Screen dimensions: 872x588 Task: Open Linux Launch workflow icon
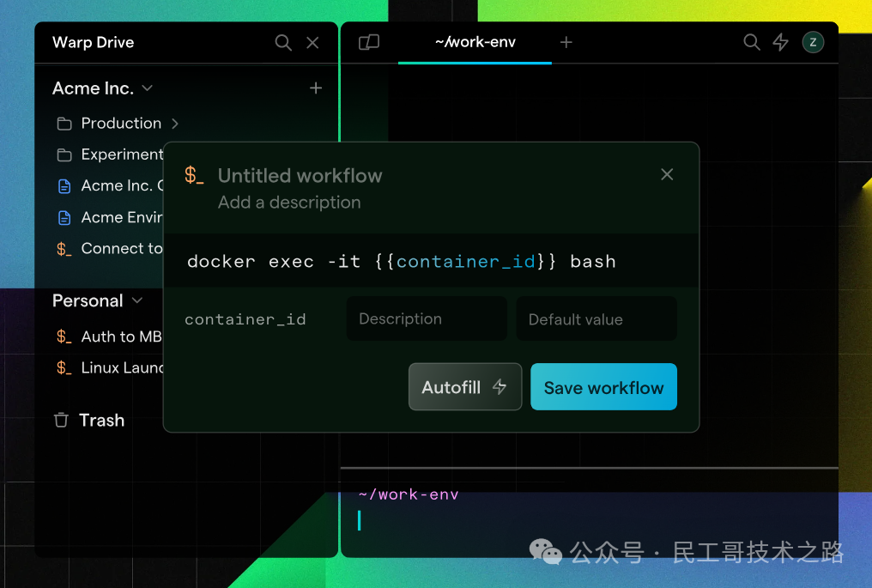coord(64,367)
